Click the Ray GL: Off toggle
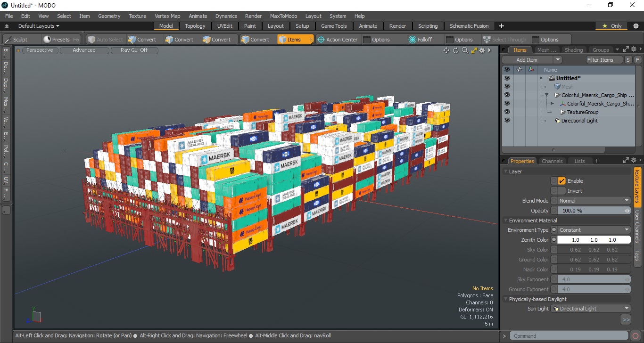 coord(134,50)
